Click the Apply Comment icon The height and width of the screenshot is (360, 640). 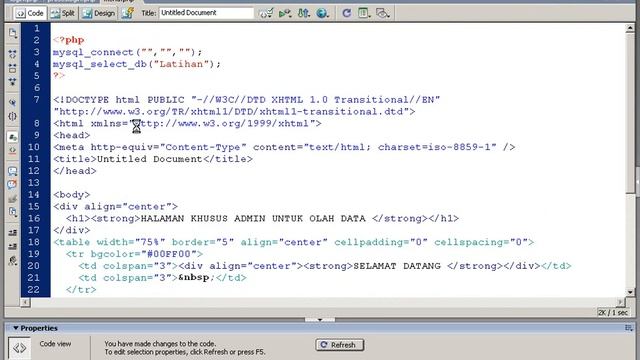[x=13, y=171]
